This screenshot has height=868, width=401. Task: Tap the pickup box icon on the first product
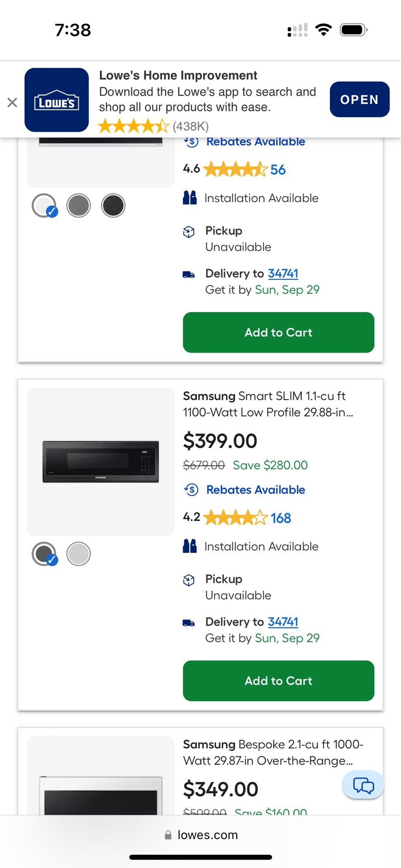[x=189, y=232]
